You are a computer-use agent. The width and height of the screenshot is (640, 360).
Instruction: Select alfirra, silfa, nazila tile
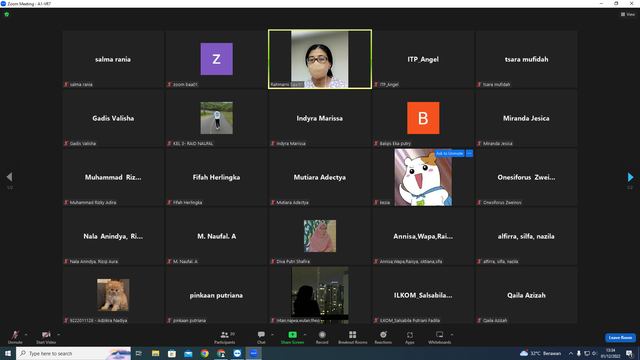coord(527,236)
